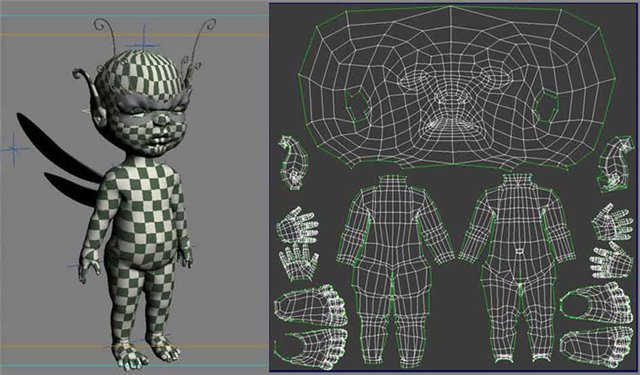Click the navel quad on front body UV
640x375 pixels.
coord(519,251)
